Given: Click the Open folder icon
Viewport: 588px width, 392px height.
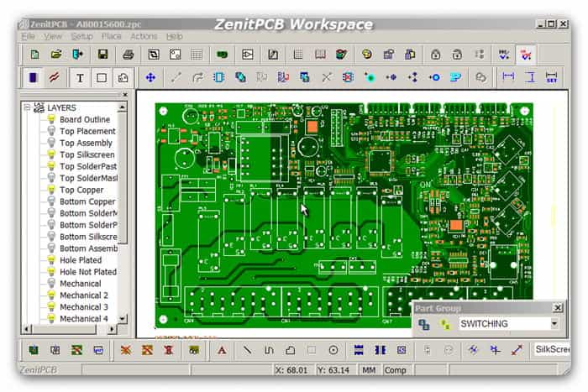Looking at the screenshot, I should click(x=56, y=55).
